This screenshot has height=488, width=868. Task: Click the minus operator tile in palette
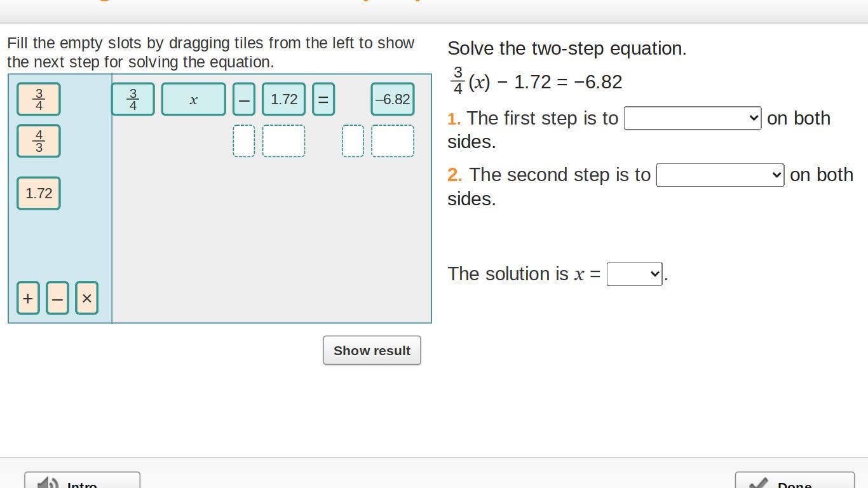tap(57, 298)
